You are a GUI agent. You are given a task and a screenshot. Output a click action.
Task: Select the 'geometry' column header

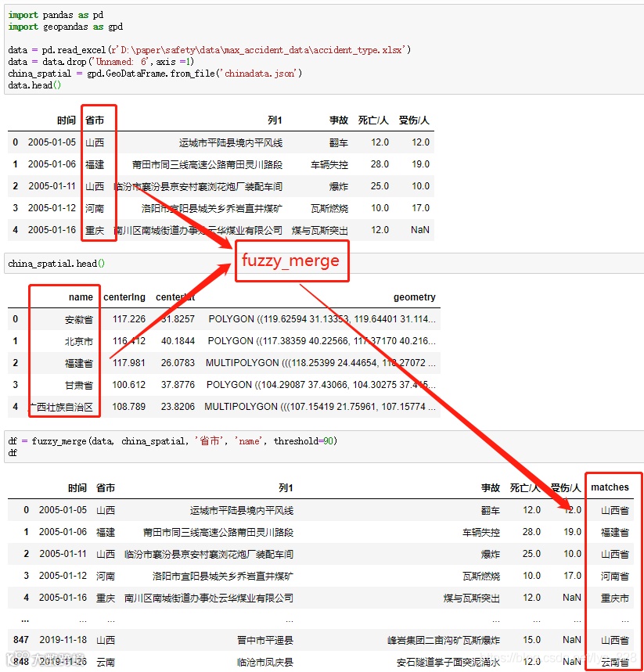point(414,297)
